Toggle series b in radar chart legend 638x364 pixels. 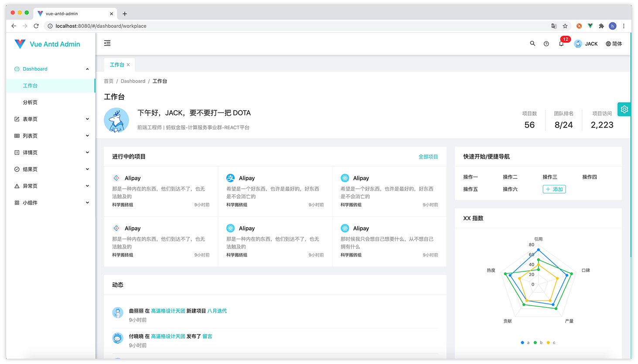pyautogui.click(x=538, y=343)
